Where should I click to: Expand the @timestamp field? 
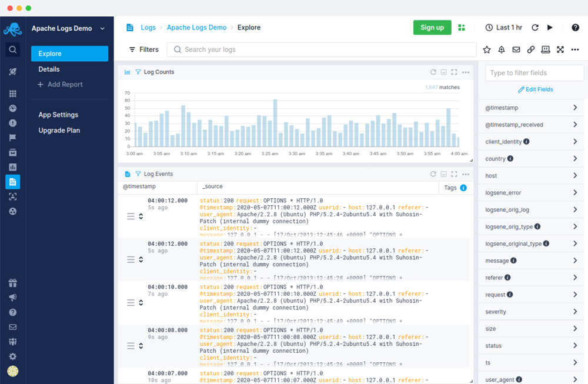[x=574, y=107]
